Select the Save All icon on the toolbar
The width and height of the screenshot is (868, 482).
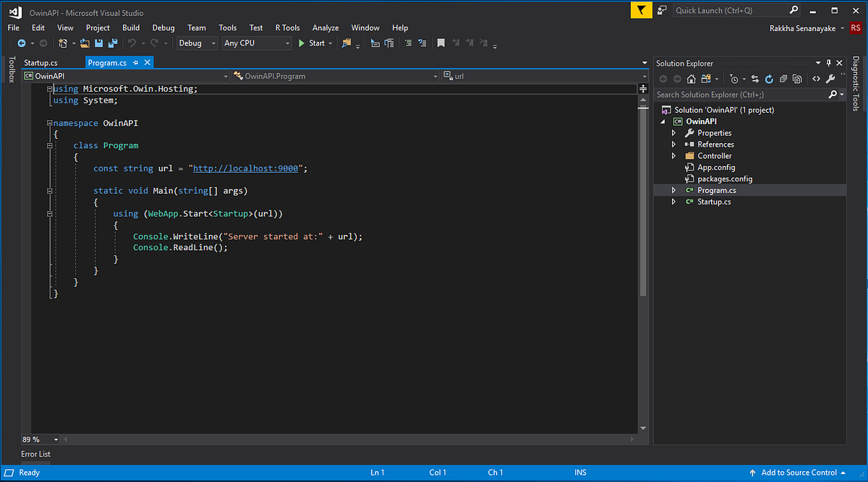[x=111, y=43]
